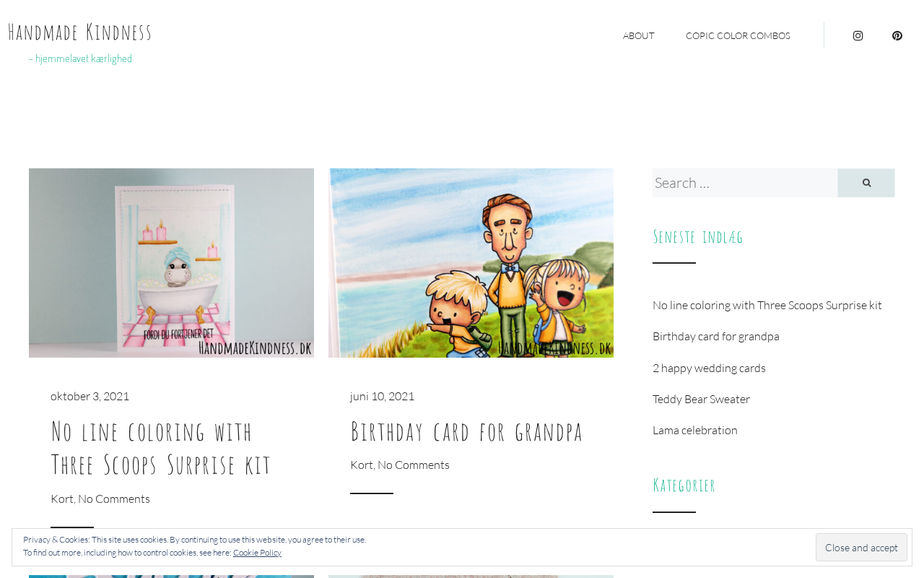Screen dimensions: 924x578
Task: Open the bathtub hippo card thumbnail
Action: coord(171,263)
